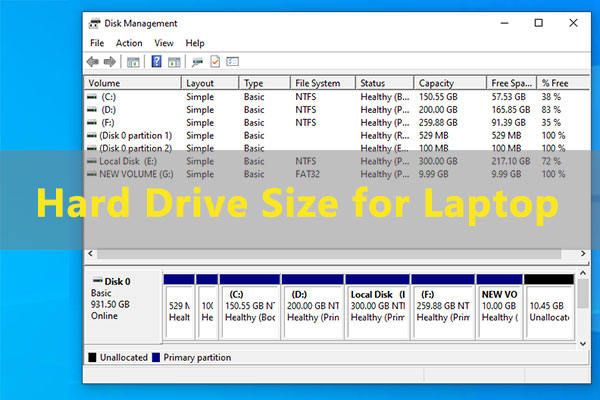Click the 83 % free cell
The height and width of the screenshot is (400, 600).
pos(551,110)
